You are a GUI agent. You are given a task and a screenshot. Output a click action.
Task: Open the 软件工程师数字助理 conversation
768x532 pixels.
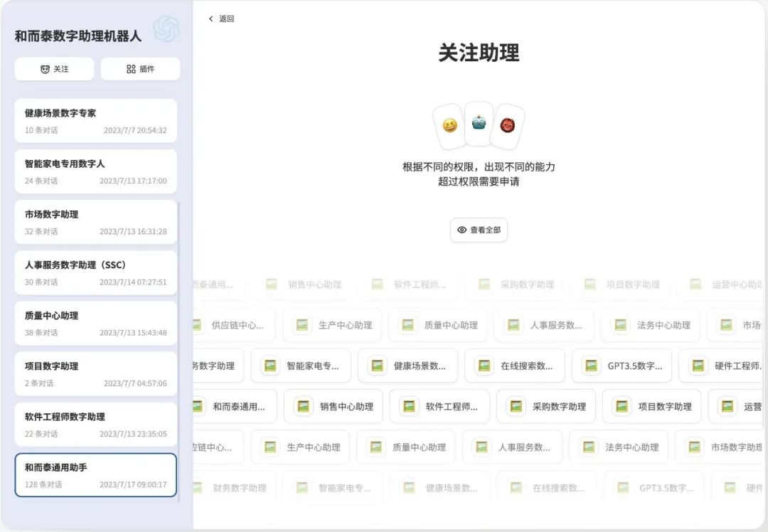click(95, 425)
